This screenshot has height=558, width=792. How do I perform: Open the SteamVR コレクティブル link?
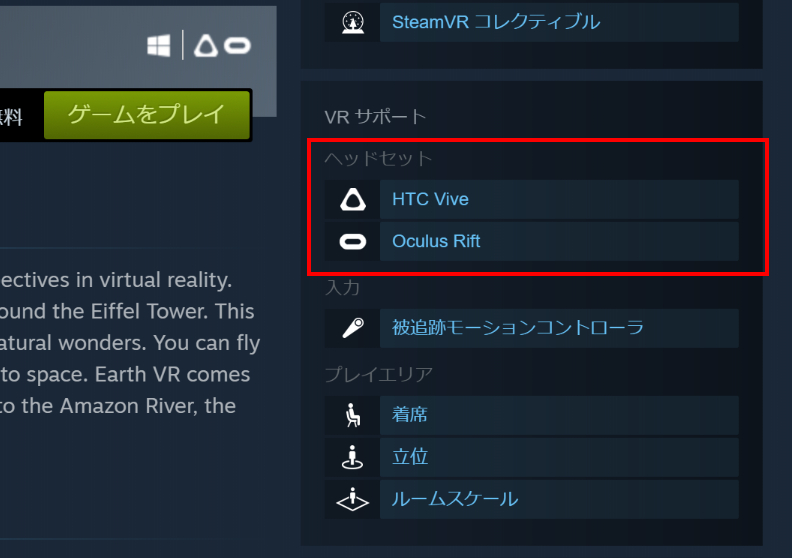pos(559,22)
